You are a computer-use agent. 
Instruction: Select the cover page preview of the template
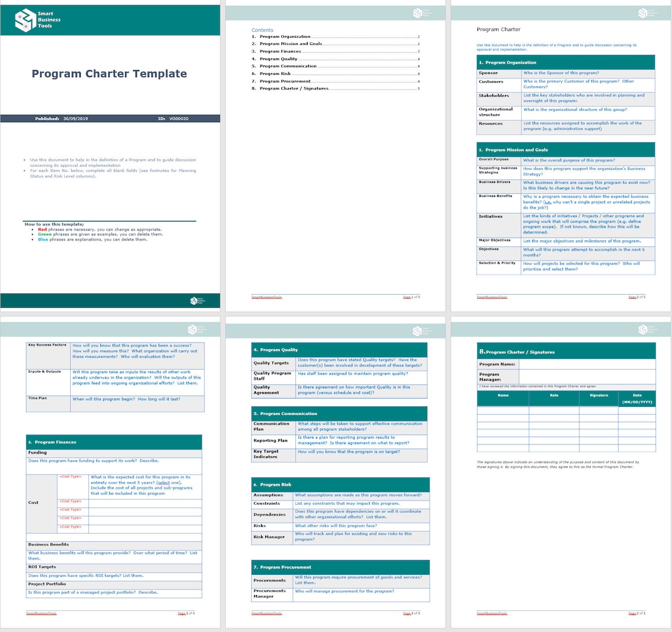coord(110,156)
